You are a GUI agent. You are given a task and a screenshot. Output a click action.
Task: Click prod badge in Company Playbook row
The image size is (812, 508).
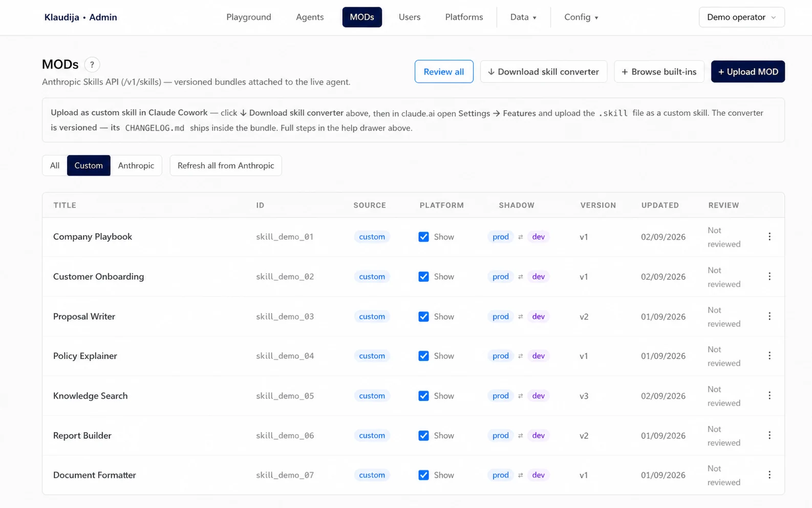pos(500,237)
